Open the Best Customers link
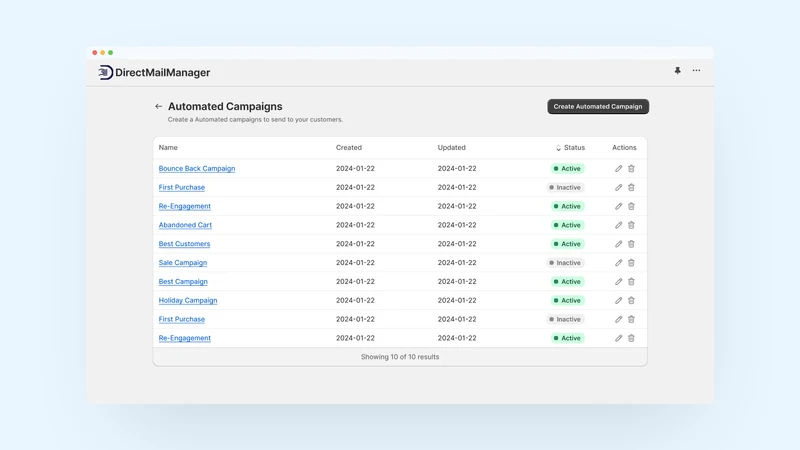The image size is (800, 450). click(x=184, y=244)
